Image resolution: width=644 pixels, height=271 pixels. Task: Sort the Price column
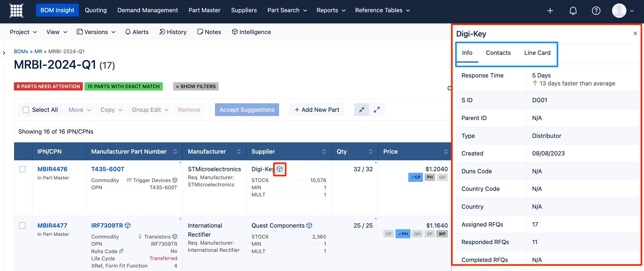click(x=446, y=151)
